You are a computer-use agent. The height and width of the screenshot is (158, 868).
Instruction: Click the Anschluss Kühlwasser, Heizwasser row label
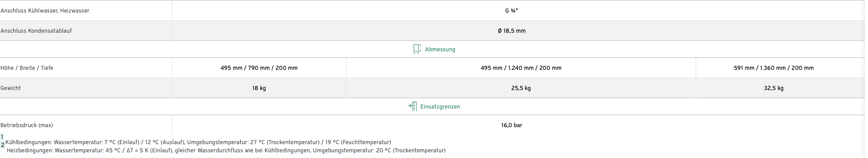[x=45, y=10]
